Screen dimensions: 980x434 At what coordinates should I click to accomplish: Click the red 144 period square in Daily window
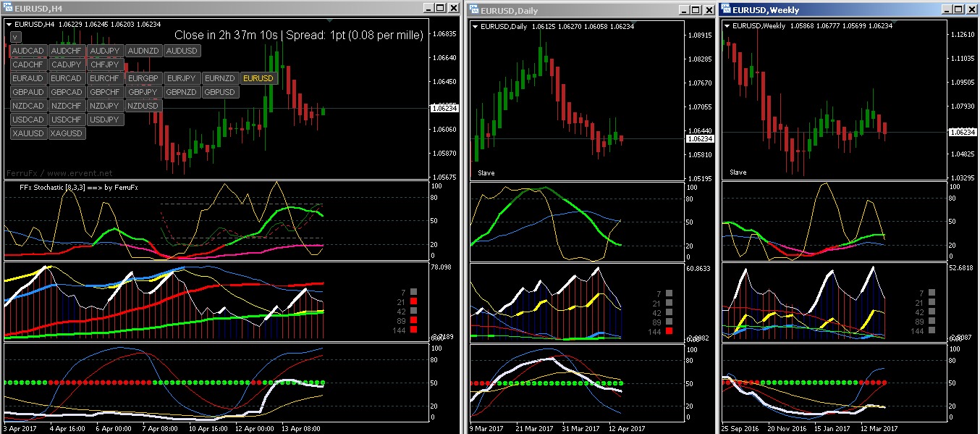click(668, 331)
